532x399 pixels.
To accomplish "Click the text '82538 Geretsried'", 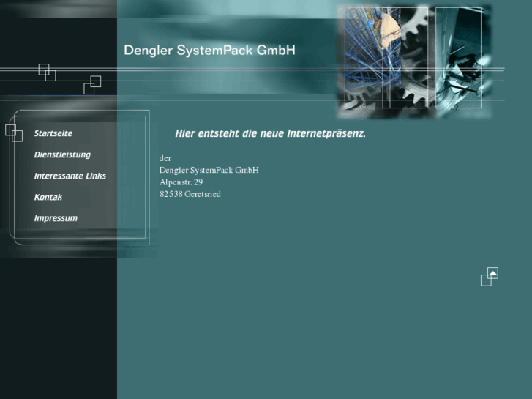I will pos(190,194).
